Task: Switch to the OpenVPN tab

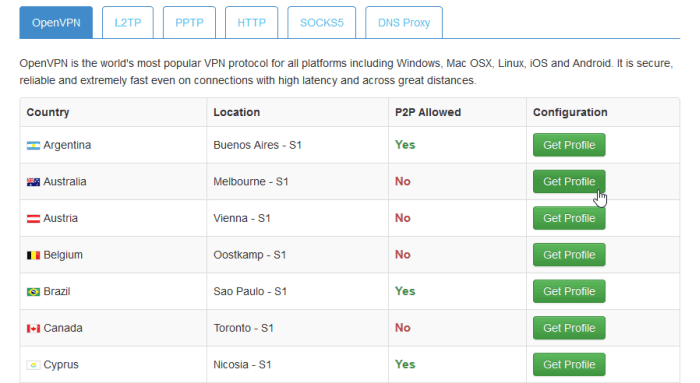Action: [56, 22]
